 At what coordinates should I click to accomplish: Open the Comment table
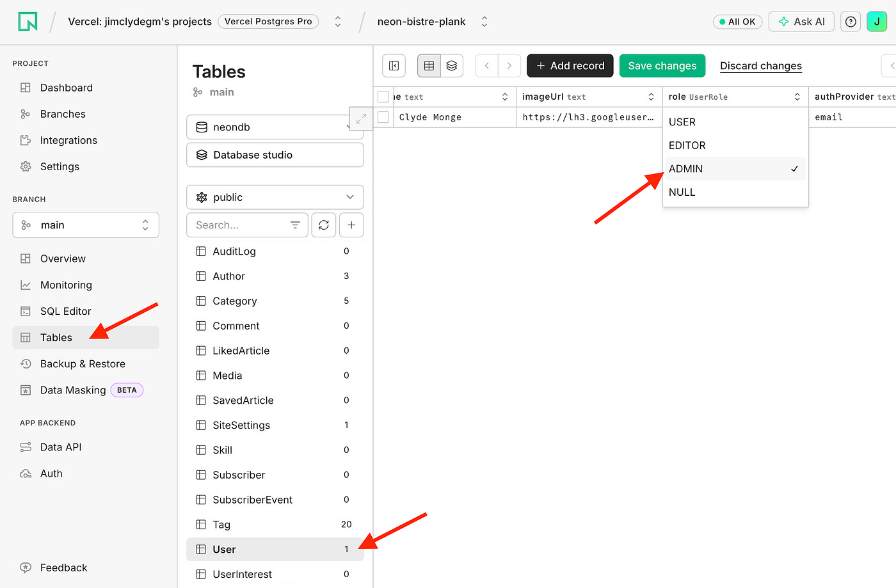(275, 326)
